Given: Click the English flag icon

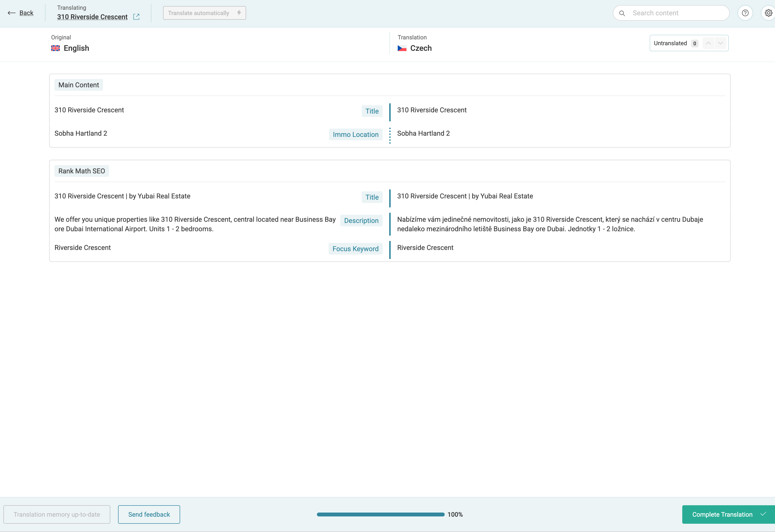Looking at the screenshot, I should coord(55,48).
